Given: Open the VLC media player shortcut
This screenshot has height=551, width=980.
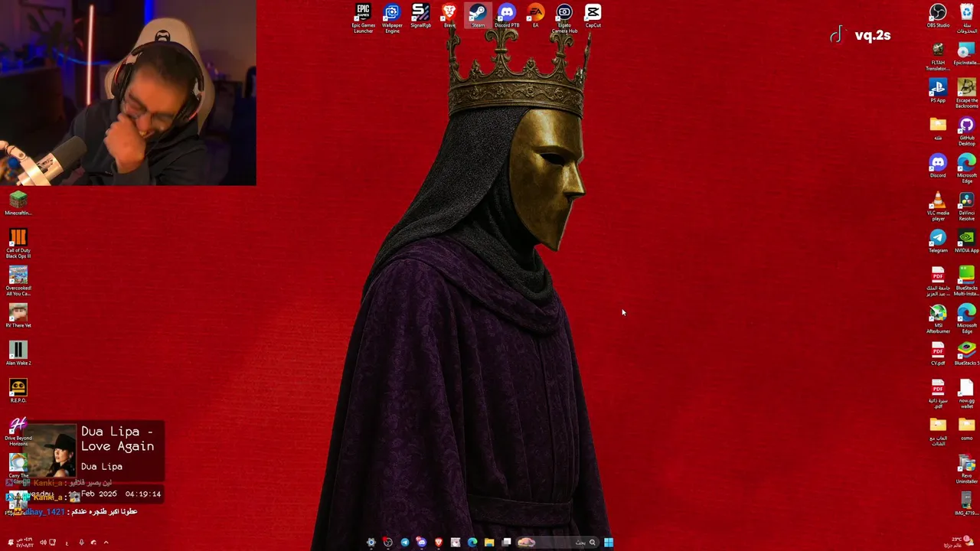Looking at the screenshot, I should pos(938,206).
